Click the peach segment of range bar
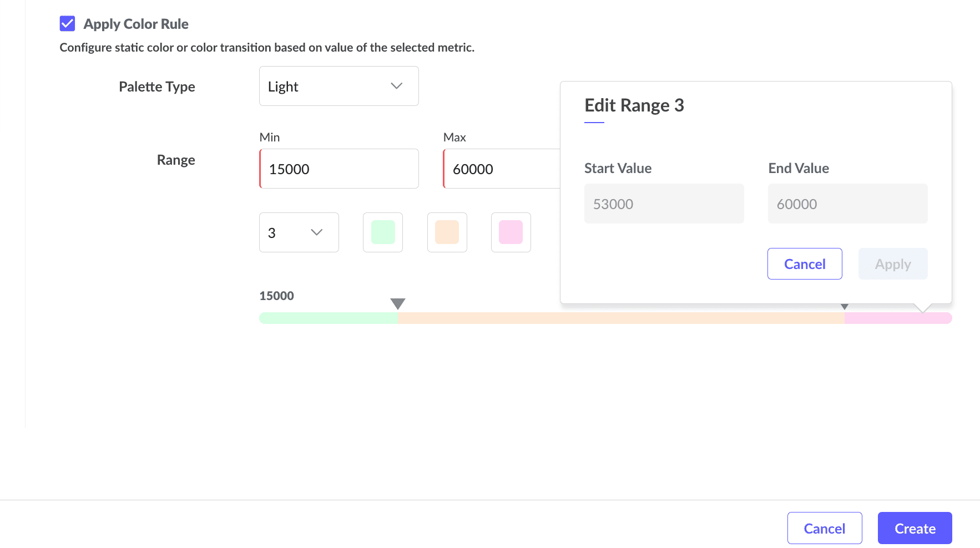This screenshot has width=980, height=548. point(620,318)
